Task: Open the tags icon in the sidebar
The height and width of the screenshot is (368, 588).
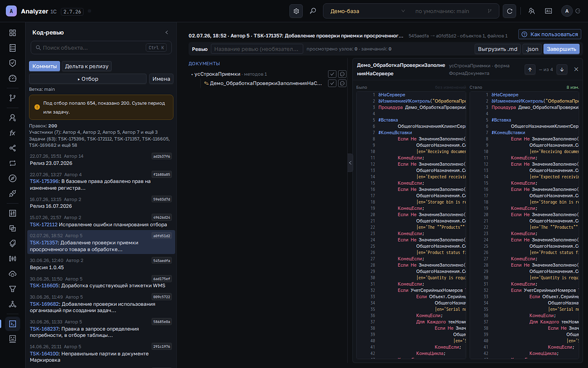Action: coord(13,243)
